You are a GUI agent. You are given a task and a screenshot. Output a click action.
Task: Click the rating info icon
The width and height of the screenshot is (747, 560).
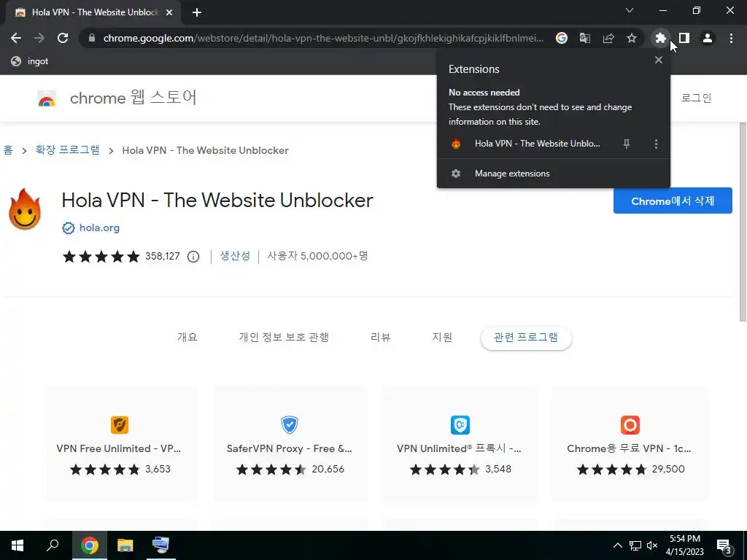pos(193,257)
